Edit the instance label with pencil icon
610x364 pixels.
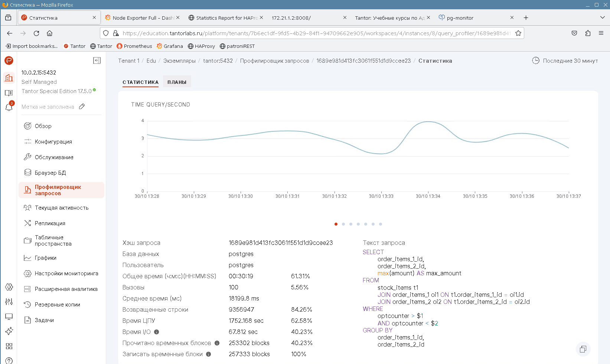tap(82, 106)
